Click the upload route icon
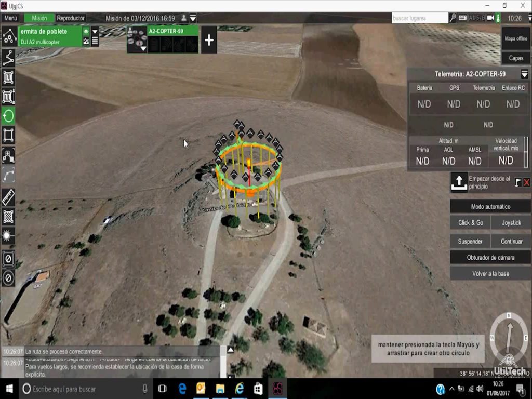Image resolution: width=532 pixels, height=399 pixels. click(459, 182)
